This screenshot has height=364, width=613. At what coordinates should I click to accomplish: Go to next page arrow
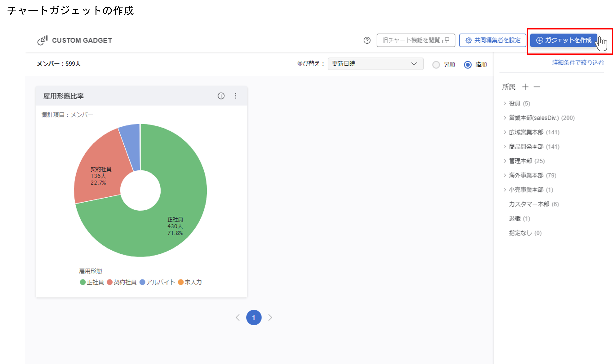270,317
